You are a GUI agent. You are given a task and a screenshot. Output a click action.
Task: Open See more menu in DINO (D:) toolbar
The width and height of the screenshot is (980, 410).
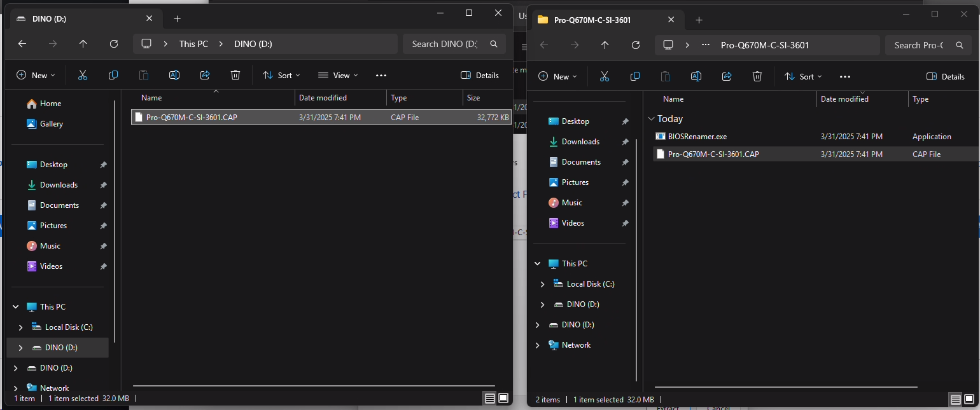tap(381, 75)
